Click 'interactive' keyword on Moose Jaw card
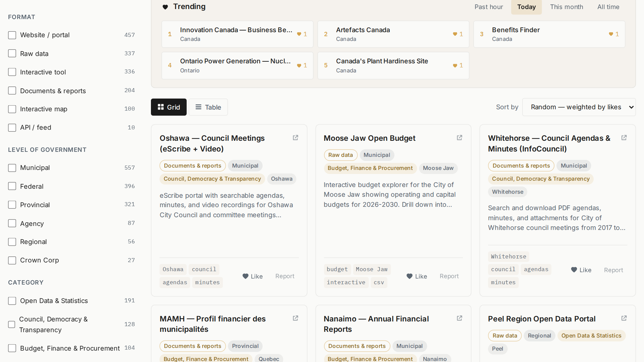Image resolution: width=644 pixels, height=362 pixels. 346,282
